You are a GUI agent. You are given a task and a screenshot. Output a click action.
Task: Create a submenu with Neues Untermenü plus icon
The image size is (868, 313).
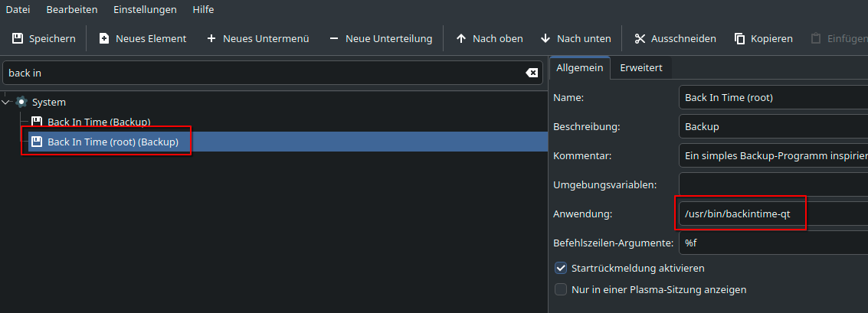(211, 39)
